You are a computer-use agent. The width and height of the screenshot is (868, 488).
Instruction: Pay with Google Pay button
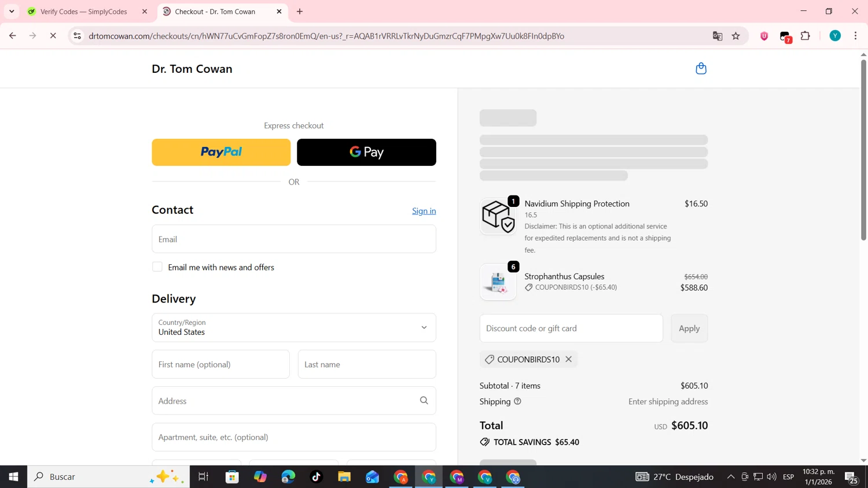click(x=366, y=152)
